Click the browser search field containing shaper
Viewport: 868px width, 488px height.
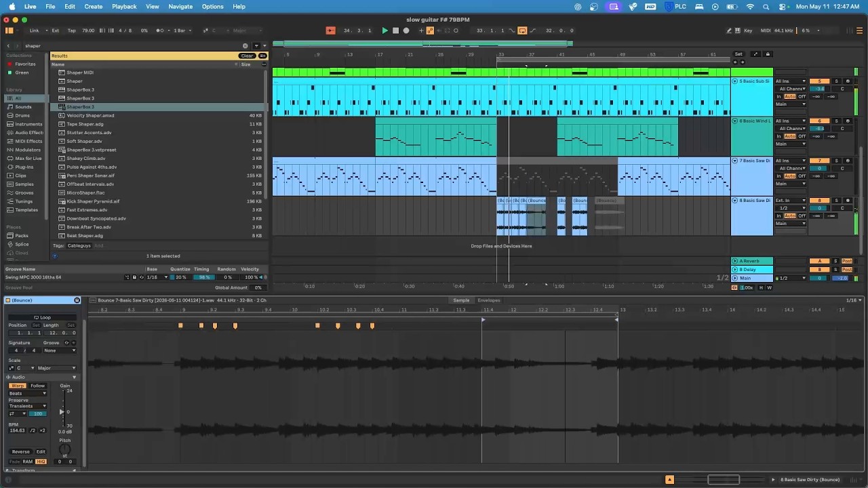[x=132, y=46]
